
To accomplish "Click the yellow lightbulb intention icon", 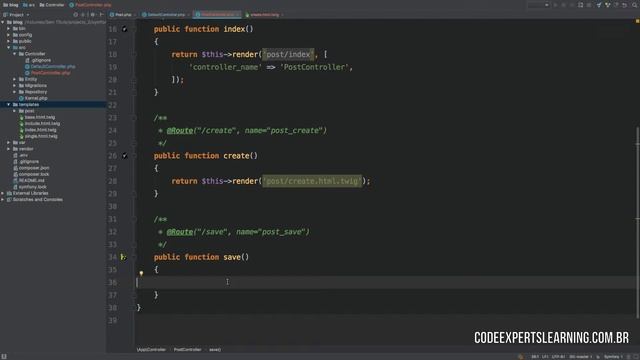I will point(141,273).
